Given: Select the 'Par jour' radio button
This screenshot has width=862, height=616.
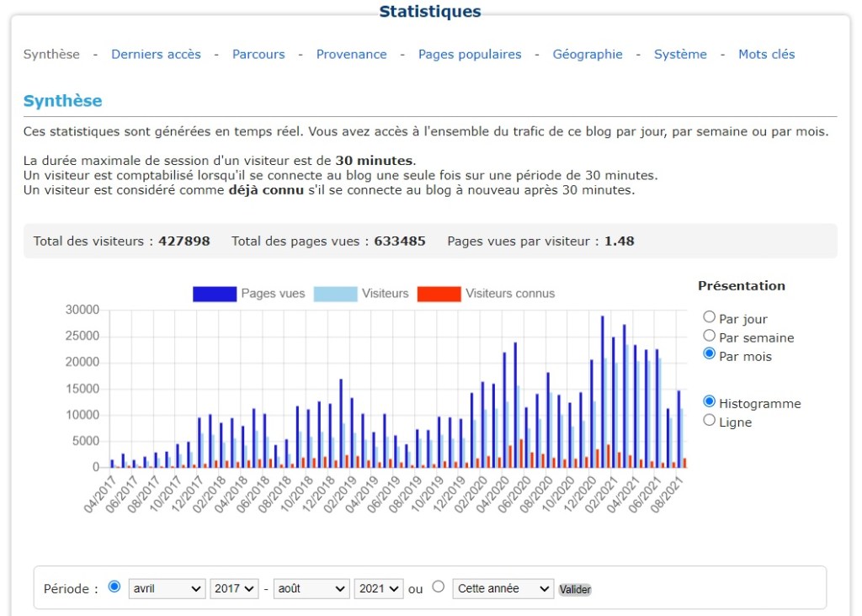Looking at the screenshot, I should click(x=710, y=317).
